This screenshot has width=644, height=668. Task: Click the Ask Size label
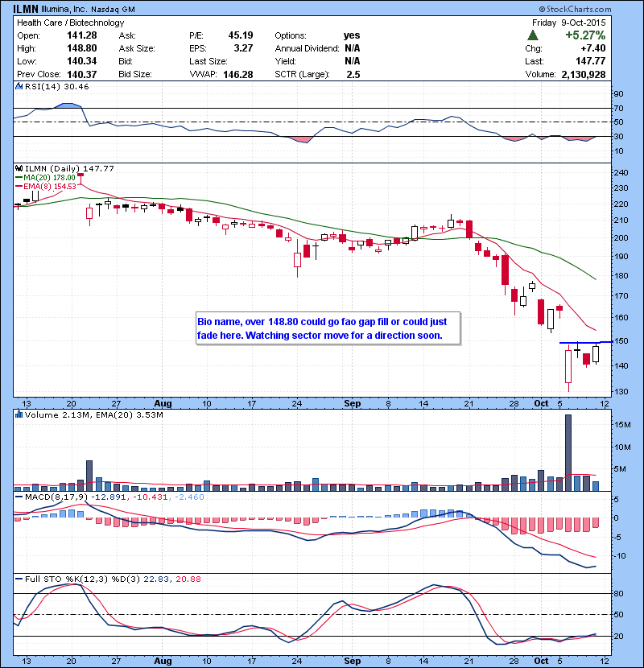tap(136, 48)
